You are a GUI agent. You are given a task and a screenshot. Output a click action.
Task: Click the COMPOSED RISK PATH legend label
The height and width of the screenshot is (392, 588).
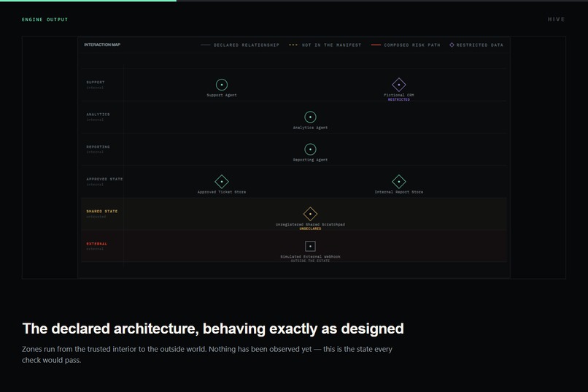click(x=411, y=45)
